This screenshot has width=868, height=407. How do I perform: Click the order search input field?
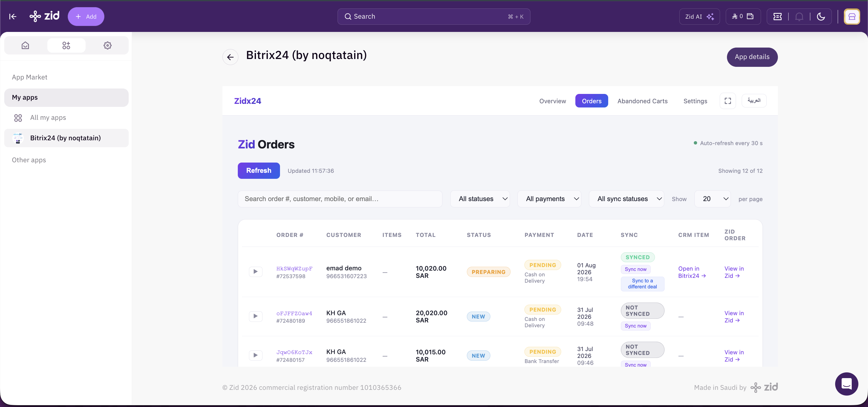click(x=340, y=199)
